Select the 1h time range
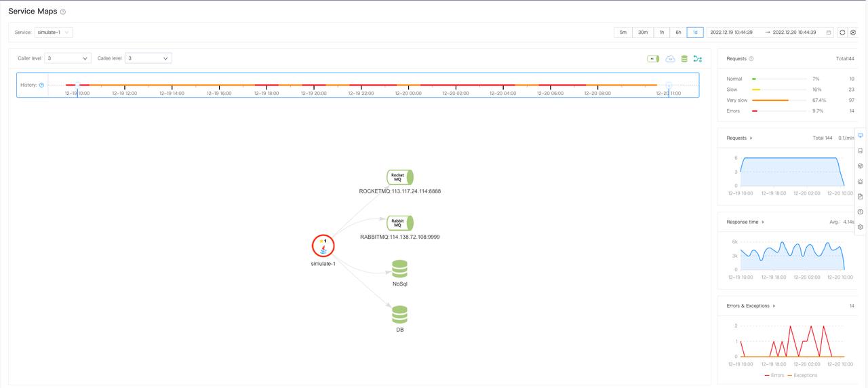Image resolution: width=868 pixels, height=388 pixels. pyautogui.click(x=662, y=33)
